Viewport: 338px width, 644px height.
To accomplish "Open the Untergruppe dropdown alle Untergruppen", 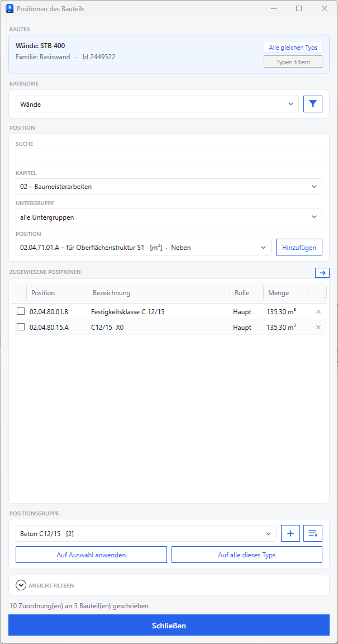I will pyautogui.click(x=169, y=217).
